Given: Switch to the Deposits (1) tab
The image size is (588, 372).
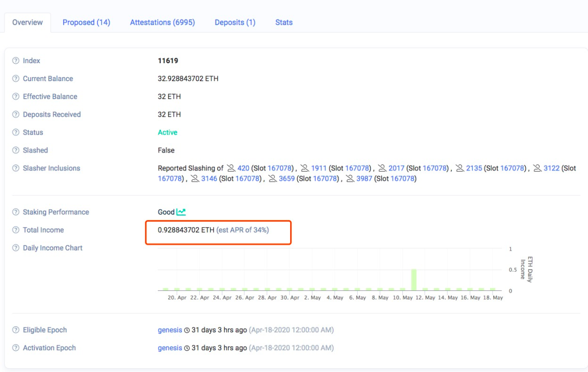Looking at the screenshot, I should (235, 22).
